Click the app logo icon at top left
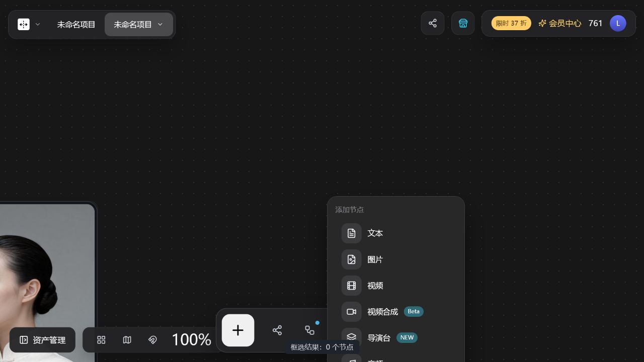This screenshot has height=362, width=644. click(24, 24)
